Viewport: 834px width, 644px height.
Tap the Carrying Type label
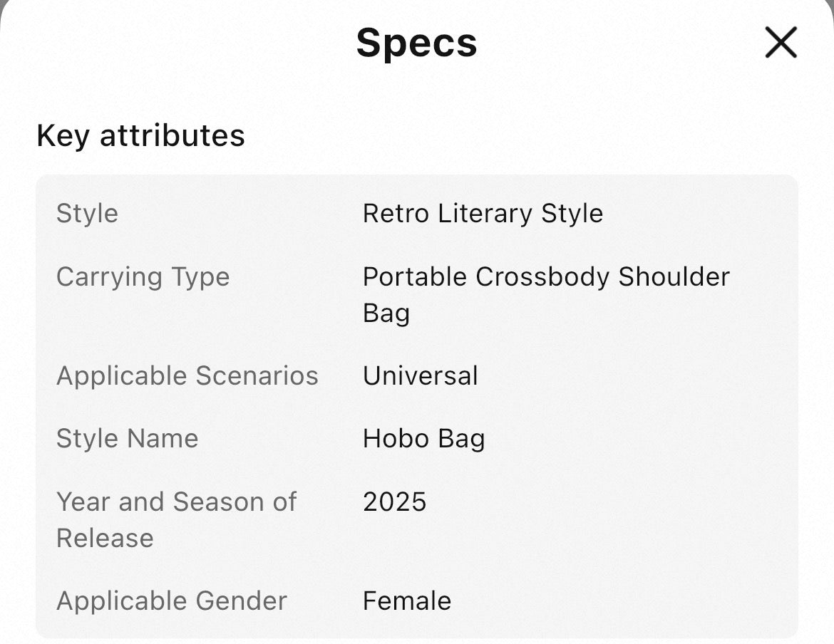pos(143,276)
